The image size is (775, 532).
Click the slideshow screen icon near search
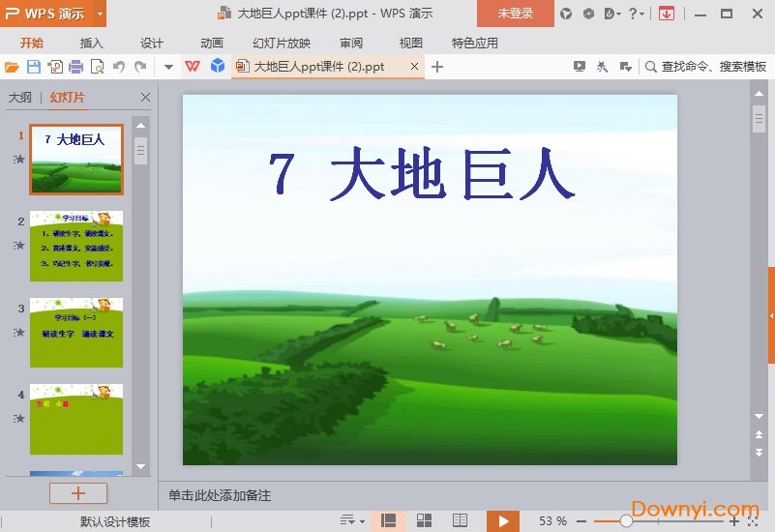point(580,66)
